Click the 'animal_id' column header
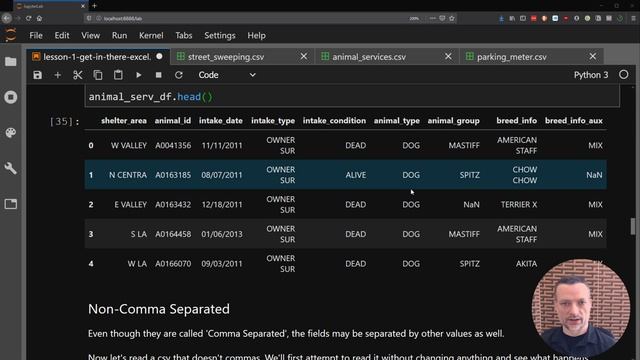 pos(173,120)
